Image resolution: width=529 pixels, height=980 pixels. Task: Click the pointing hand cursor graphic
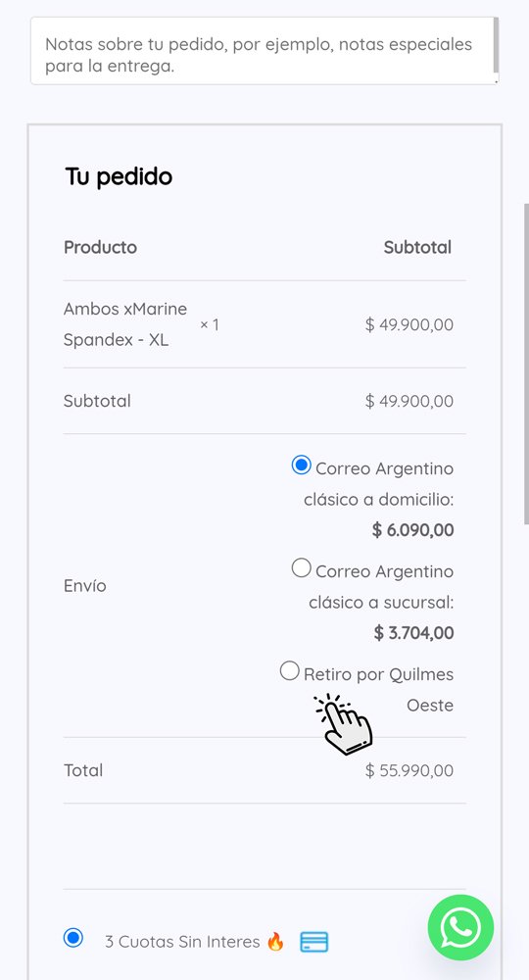tap(344, 724)
